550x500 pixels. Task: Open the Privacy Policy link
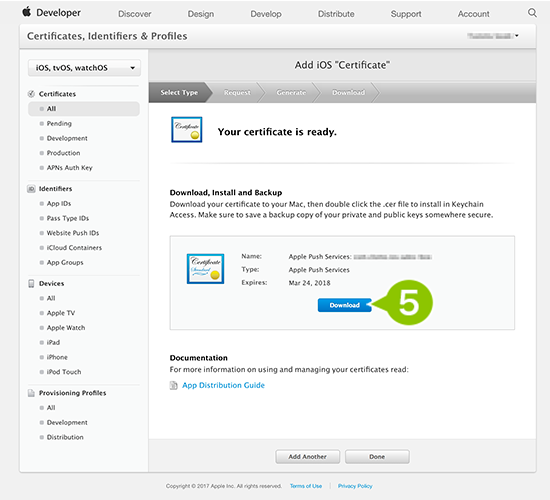click(x=355, y=486)
